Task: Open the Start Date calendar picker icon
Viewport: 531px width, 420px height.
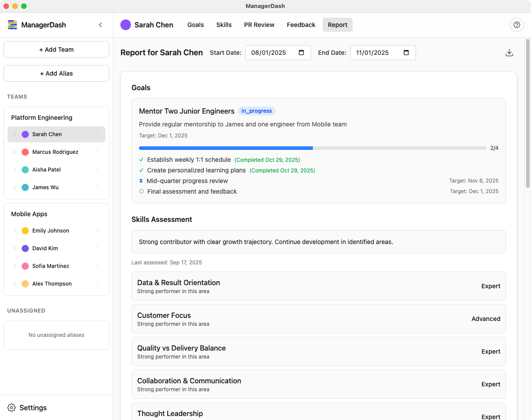Action: point(301,53)
